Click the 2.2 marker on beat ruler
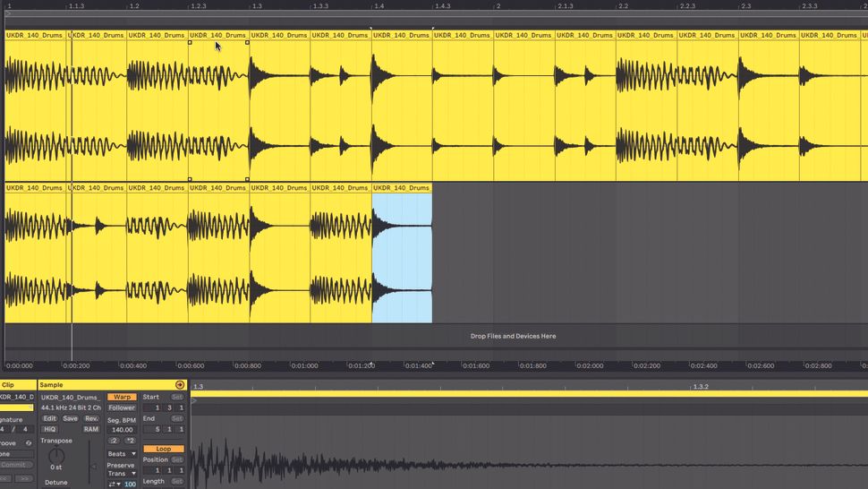 coord(624,6)
